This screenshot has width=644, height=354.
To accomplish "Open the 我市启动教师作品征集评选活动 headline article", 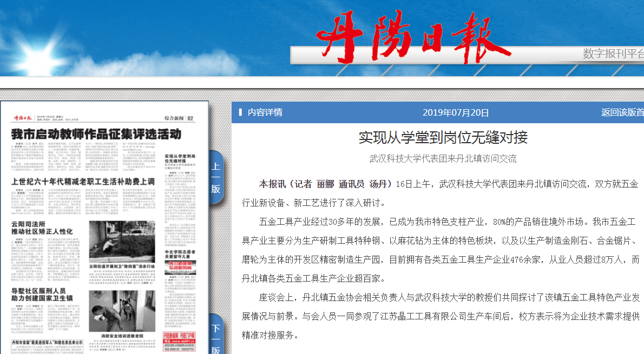I will pos(96,134).
